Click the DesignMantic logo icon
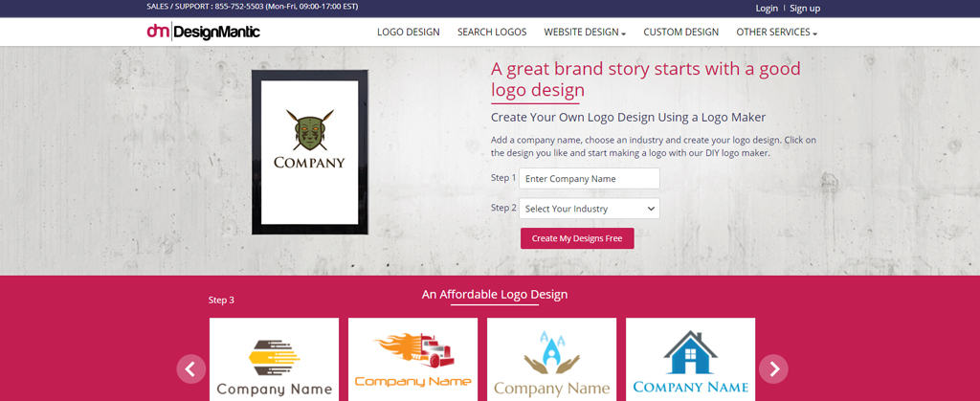The image size is (980, 401). [203, 32]
